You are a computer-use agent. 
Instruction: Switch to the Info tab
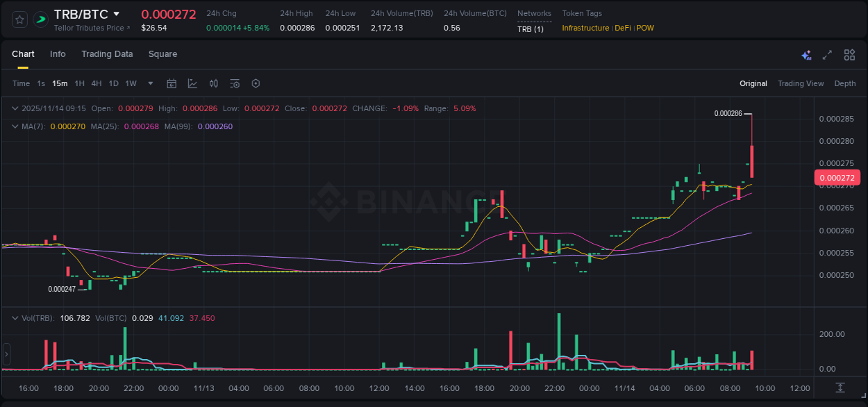[x=58, y=54]
